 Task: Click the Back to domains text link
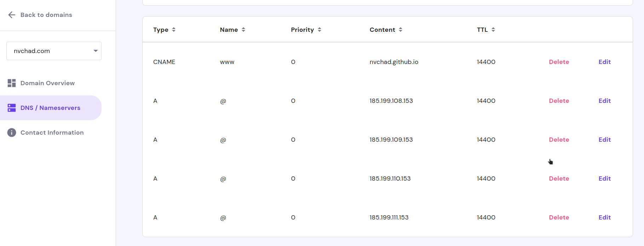46,15
